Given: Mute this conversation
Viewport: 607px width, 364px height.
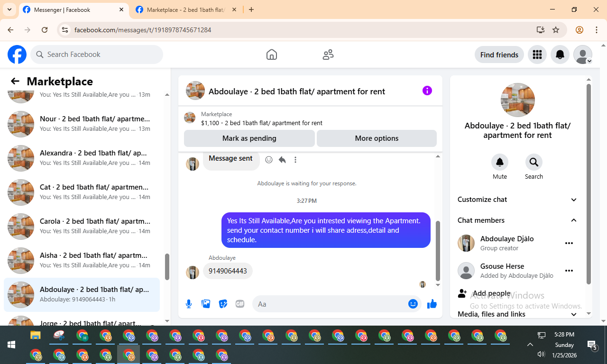Looking at the screenshot, I should 500,162.
